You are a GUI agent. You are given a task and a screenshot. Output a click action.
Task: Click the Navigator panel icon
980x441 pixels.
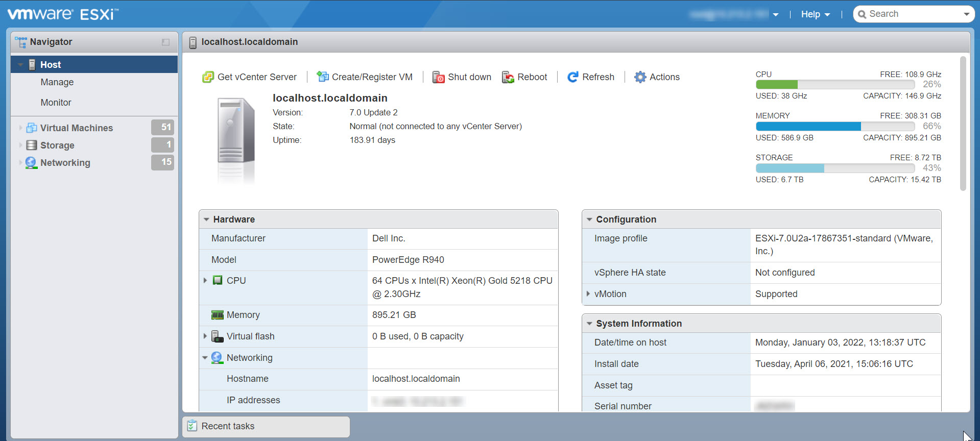pyautogui.click(x=21, y=42)
